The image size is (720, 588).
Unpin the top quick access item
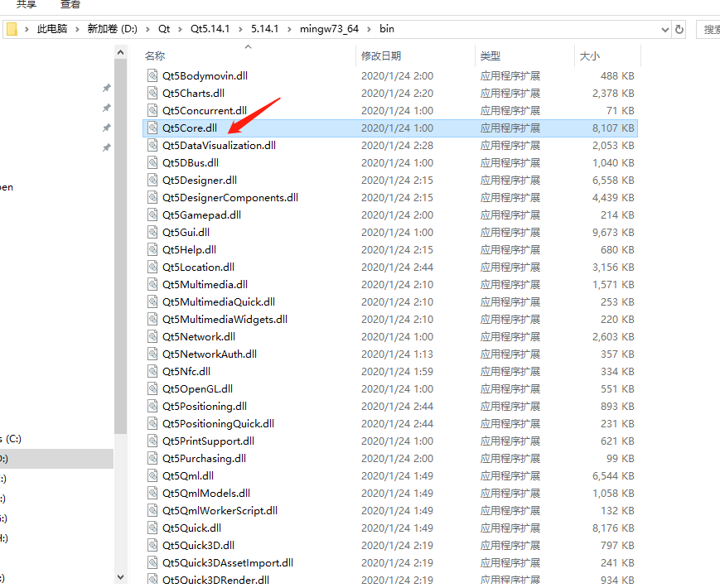click(x=106, y=87)
